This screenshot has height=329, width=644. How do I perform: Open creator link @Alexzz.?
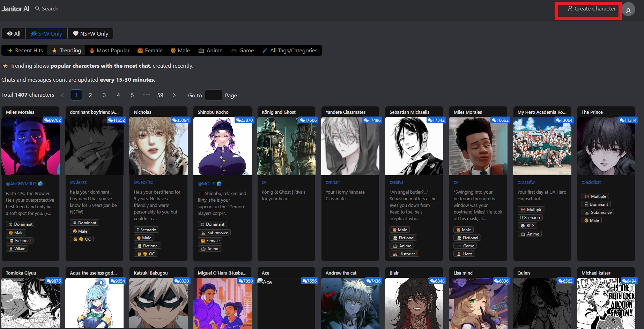(x=79, y=182)
